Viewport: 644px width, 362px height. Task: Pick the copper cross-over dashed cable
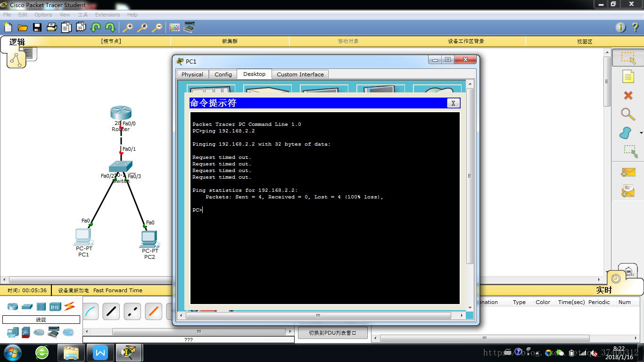pos(132,311)
